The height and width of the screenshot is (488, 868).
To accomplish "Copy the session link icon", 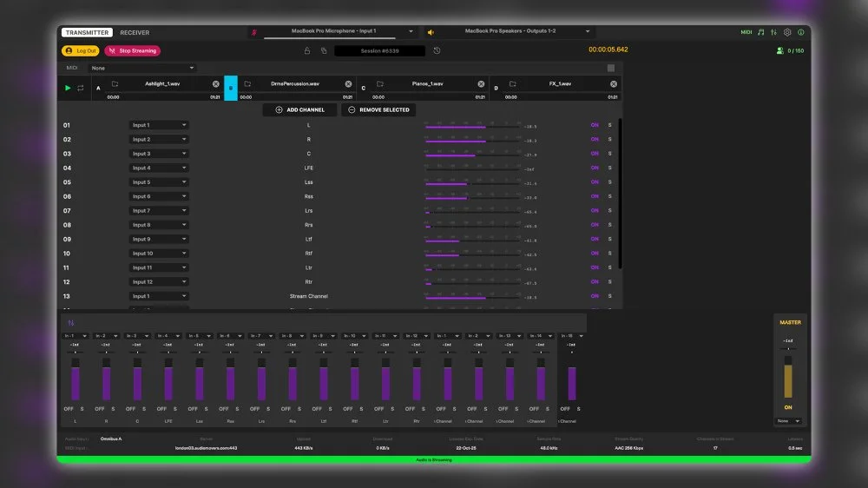I will pos(324,50).
